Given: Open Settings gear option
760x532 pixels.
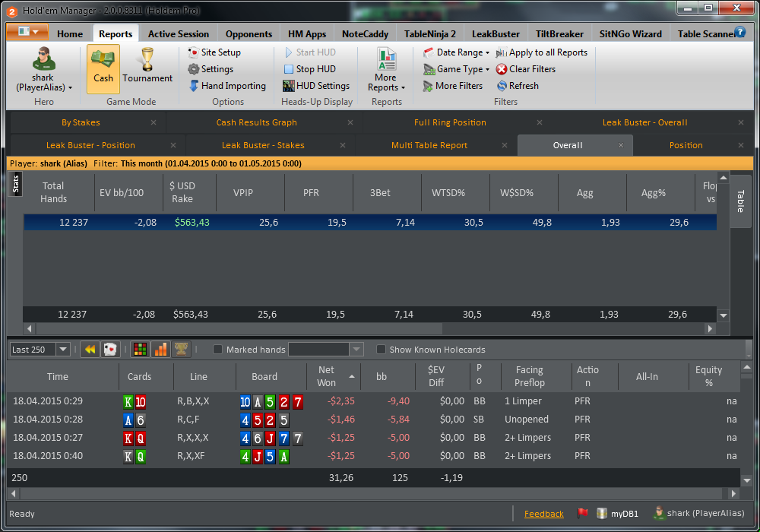Looking at the screenshot, I should 211,69.
